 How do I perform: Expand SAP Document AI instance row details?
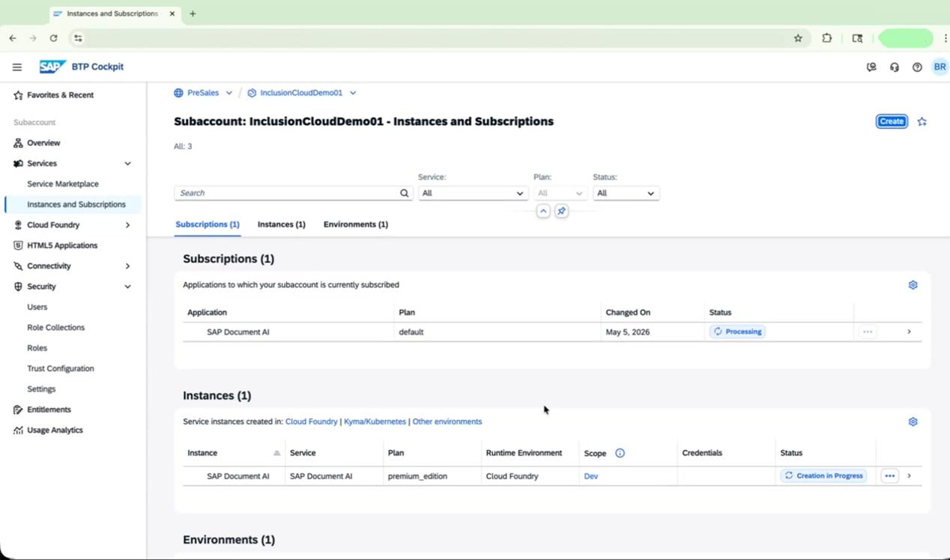pyautogui.click(x=909, y=475)
